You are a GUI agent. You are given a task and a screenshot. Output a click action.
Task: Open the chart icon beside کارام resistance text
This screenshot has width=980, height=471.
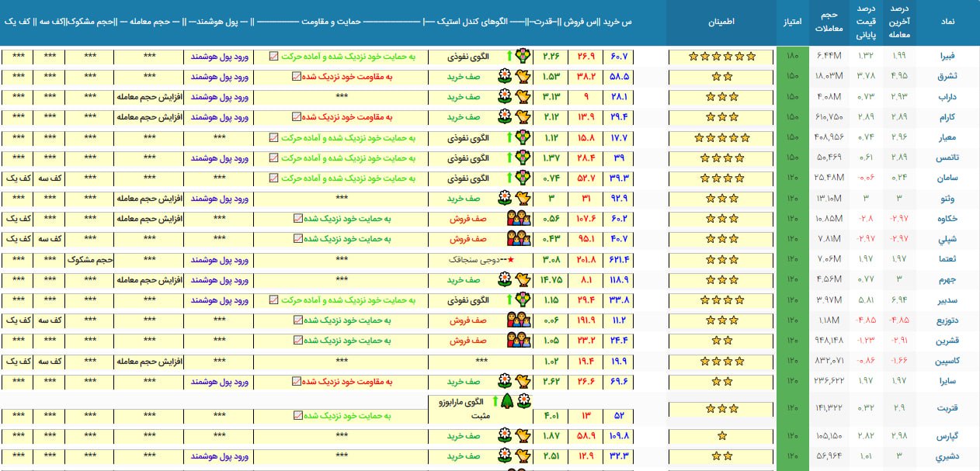297,116
